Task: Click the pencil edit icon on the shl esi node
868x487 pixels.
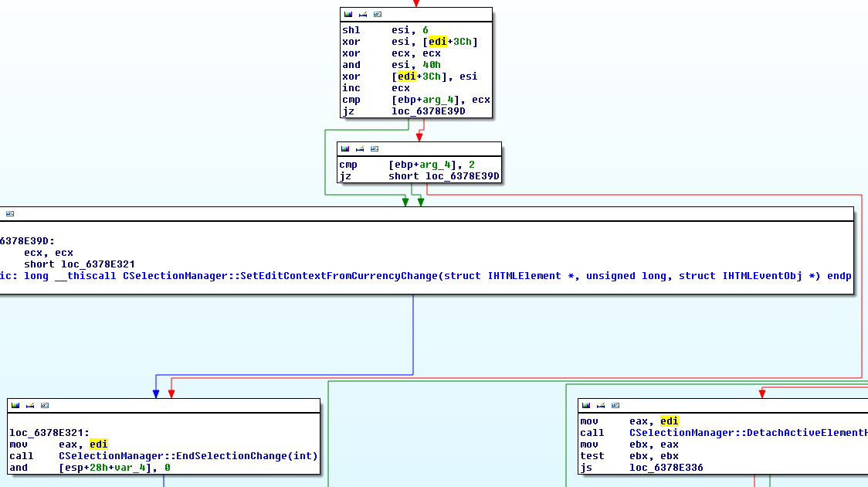Action: [x=362, y=15]
